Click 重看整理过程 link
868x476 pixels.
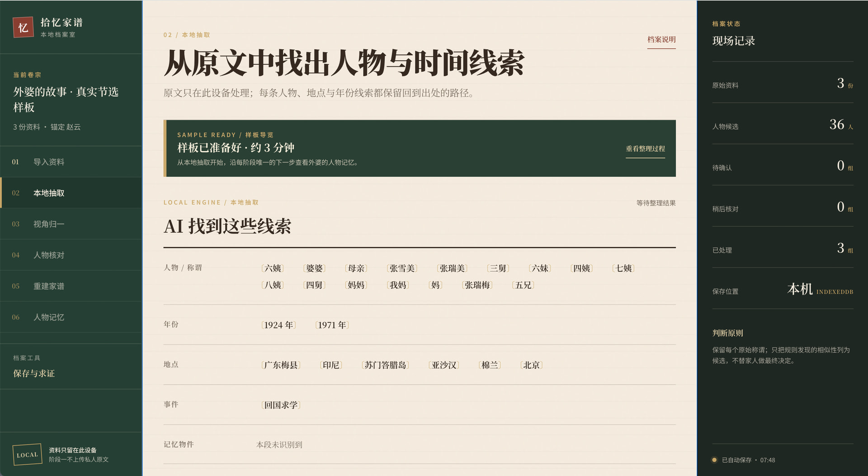click(645, 149)
